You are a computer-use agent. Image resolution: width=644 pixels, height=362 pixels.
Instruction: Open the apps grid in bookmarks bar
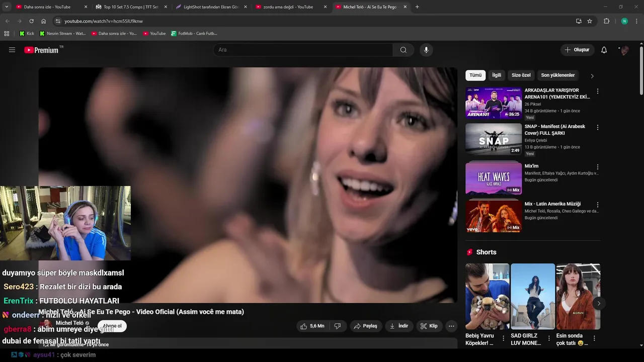7,34
